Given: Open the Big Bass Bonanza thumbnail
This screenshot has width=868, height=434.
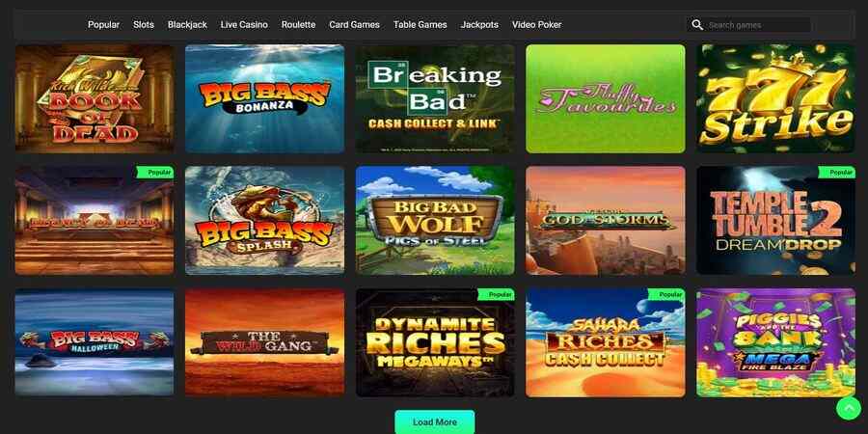Looking at the screenshot, I should pyautogui.click(x=264, y=98).
